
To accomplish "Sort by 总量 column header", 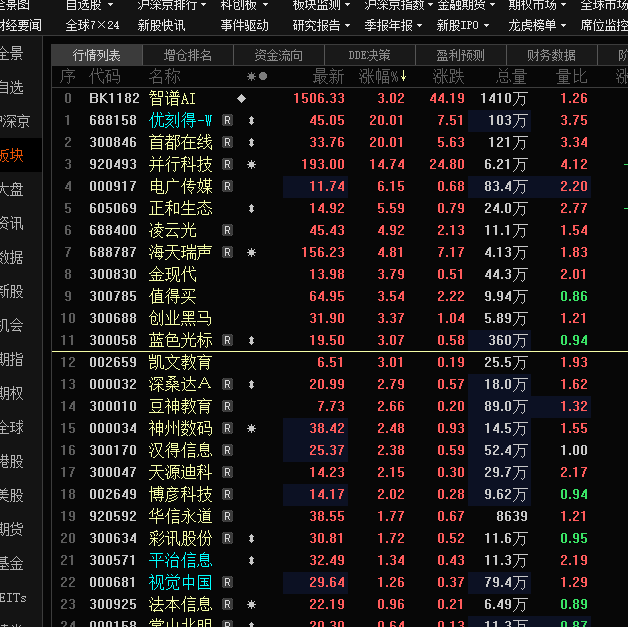I will pos(511,76).
